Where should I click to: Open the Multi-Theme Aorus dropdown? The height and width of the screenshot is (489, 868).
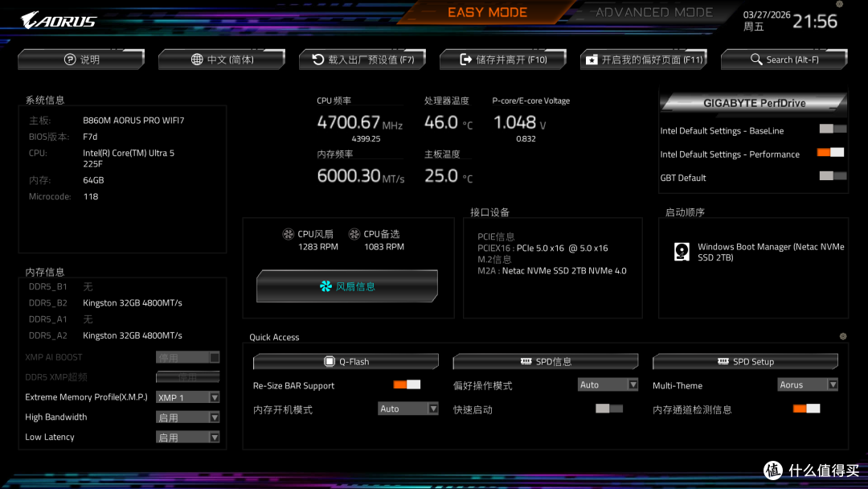(808, 384)
